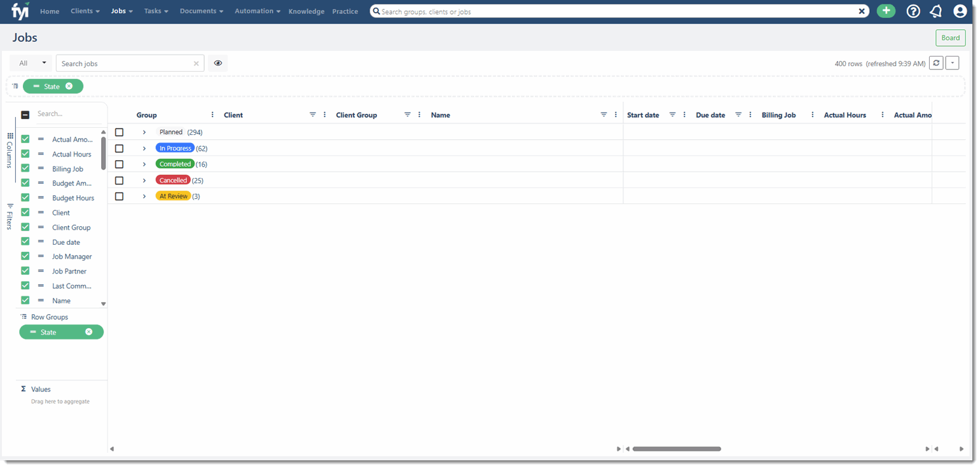Expand the Planned group
This screenshot has width=980, height=468.
coord(144,132)
